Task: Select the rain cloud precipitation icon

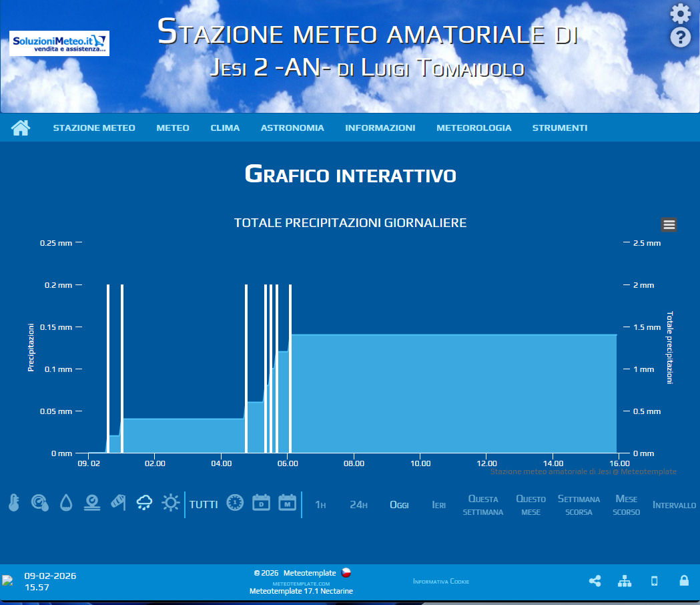Action: 144,503
